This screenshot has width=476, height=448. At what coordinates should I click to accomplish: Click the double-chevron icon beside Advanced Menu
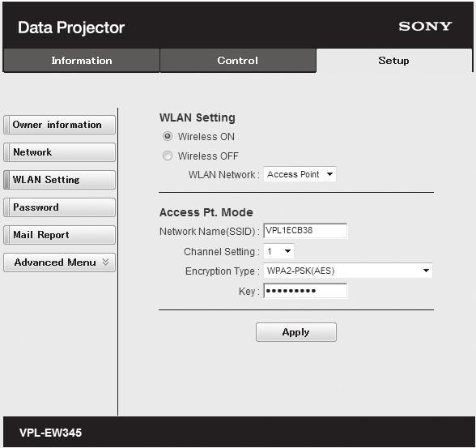(105, 262)
